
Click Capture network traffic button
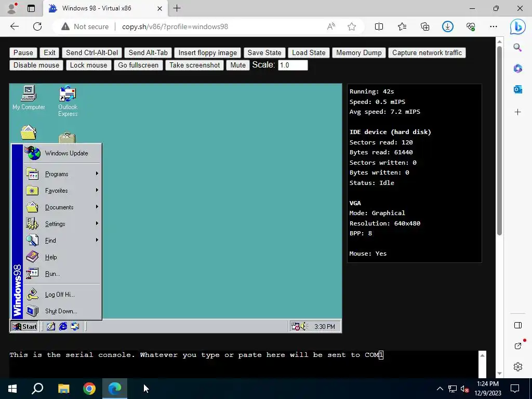click(427, 52)
